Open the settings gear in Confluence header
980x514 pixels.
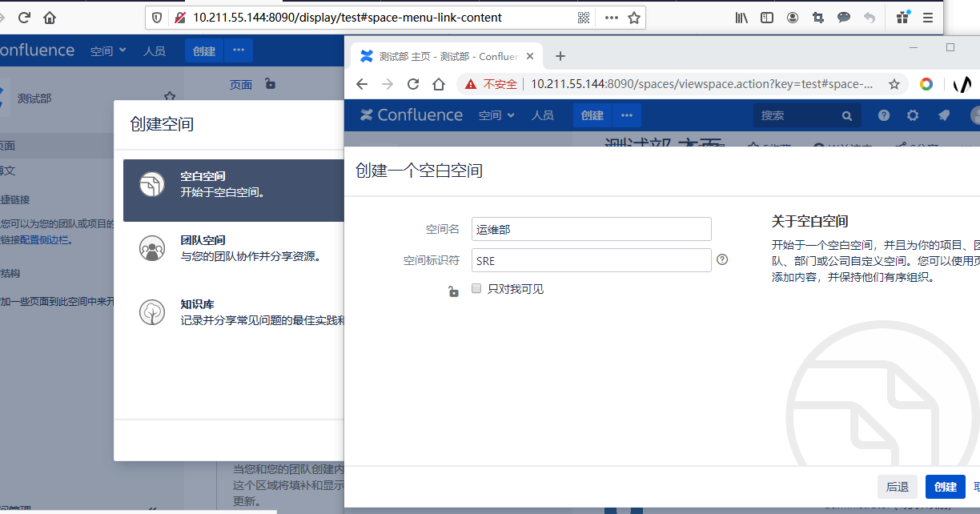(x=913, y=115)
